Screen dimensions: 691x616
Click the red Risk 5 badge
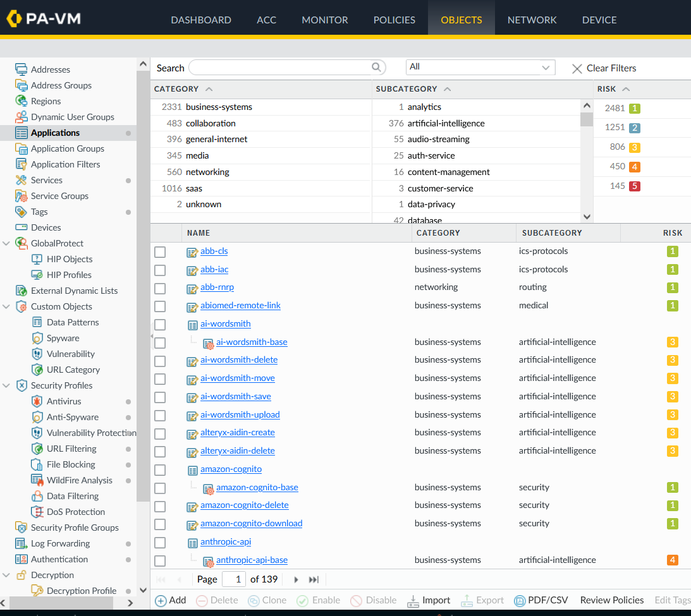tap(635, 186)
